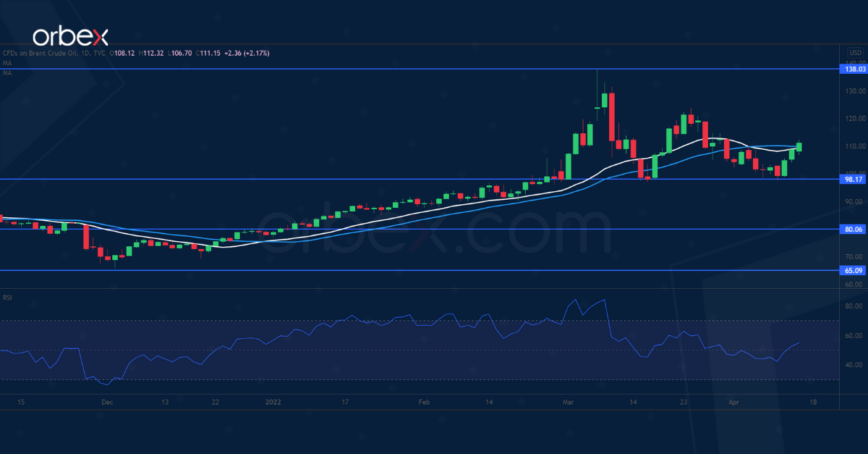The width and height of the screenshot is (868, 454).
Task: Click the tall red candle at March peak
Action: (x=612, y=116)
